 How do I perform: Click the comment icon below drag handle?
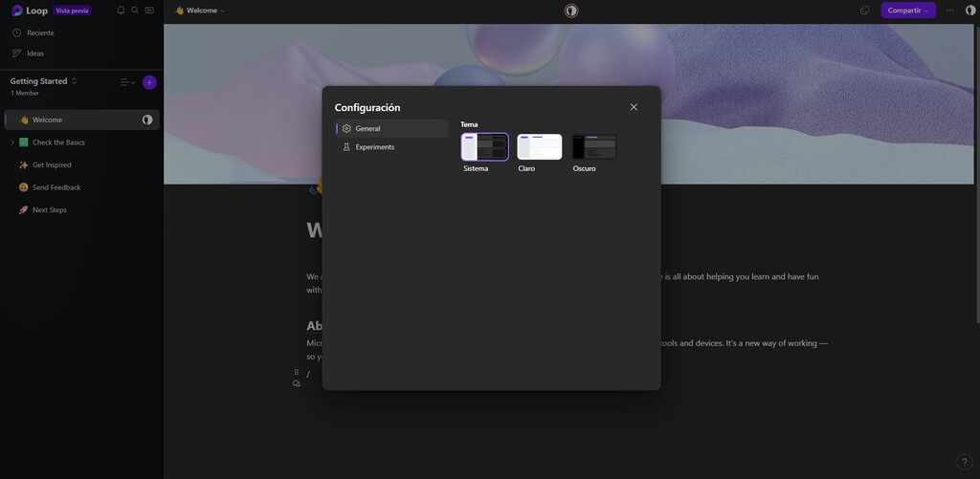click(297, 384)
